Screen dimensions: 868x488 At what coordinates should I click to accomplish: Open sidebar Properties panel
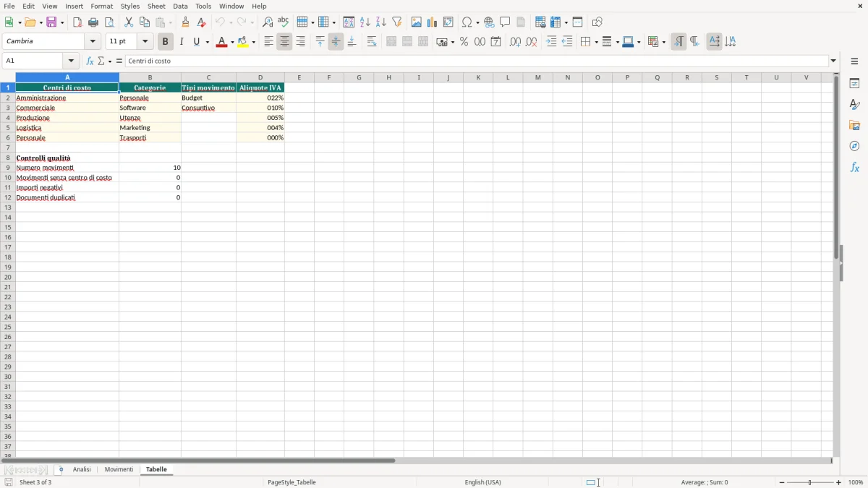pos(854,83)
